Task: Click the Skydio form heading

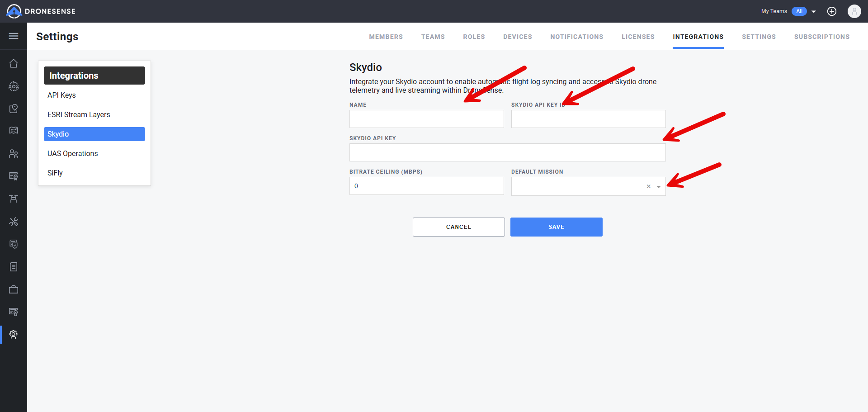Action: coord(366,67)
